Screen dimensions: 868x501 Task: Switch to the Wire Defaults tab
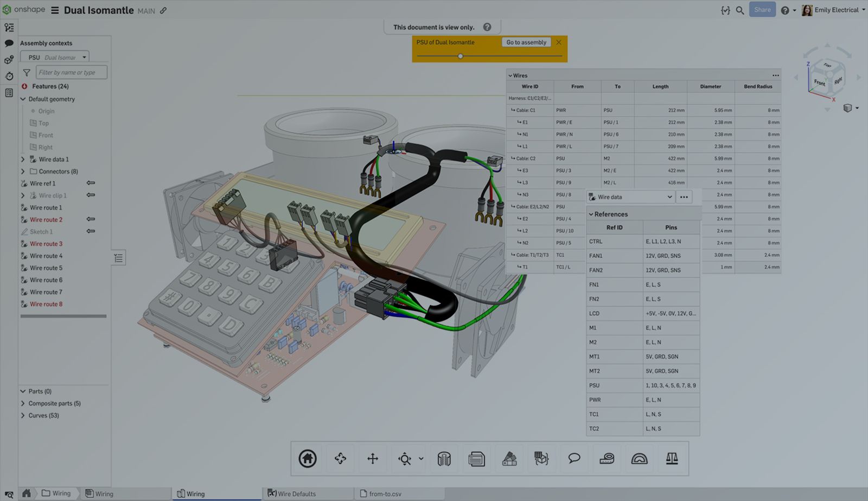297,494
